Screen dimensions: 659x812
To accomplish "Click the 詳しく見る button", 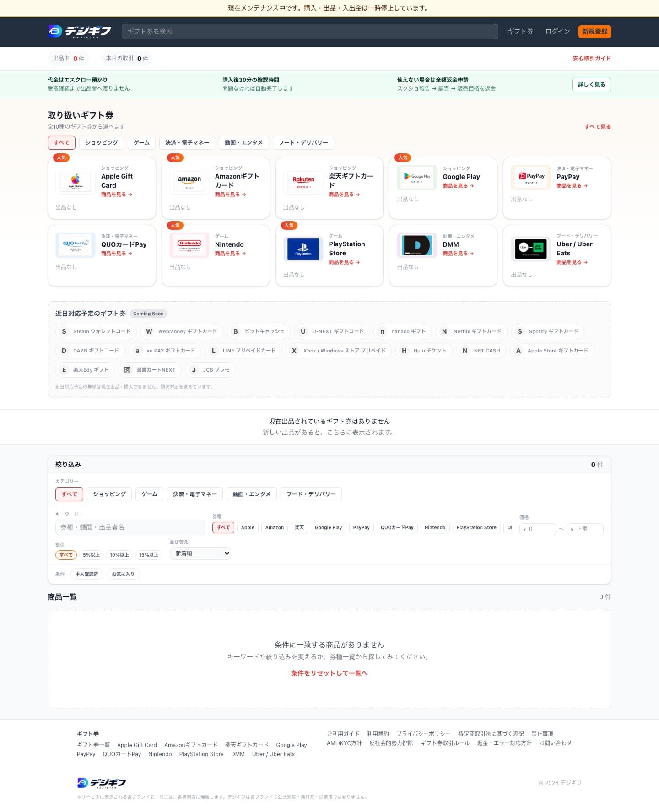I will point(592,85).
